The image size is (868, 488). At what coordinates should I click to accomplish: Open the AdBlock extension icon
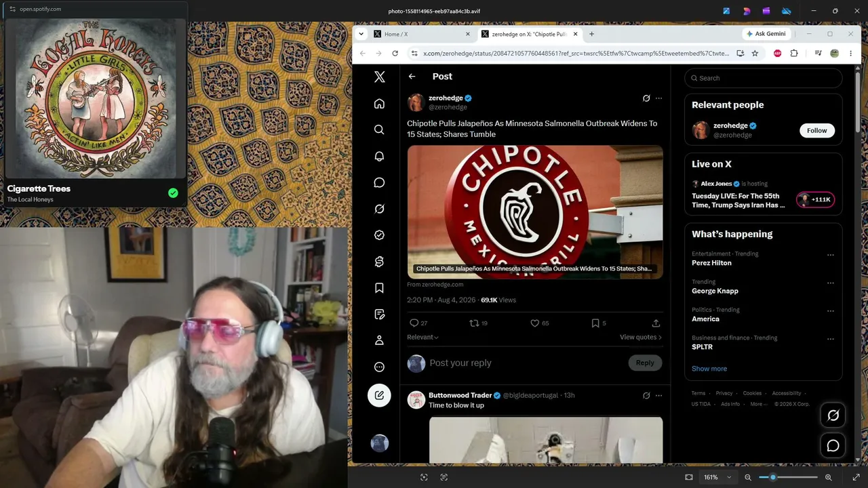click(x=778, y=53)
